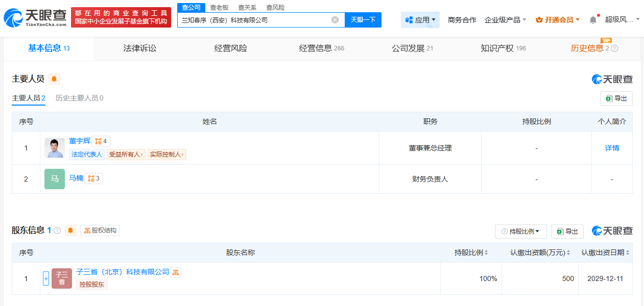Image resolution: width=644 pixels, height=306 pixels.
Task: Open the 开通会员 membership dropdown
Action: click(558, 20)
